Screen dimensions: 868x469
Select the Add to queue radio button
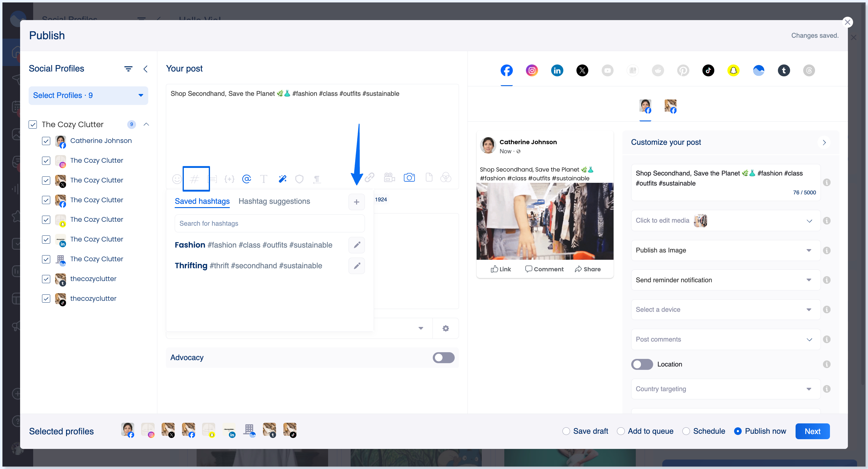pos(621,431)
